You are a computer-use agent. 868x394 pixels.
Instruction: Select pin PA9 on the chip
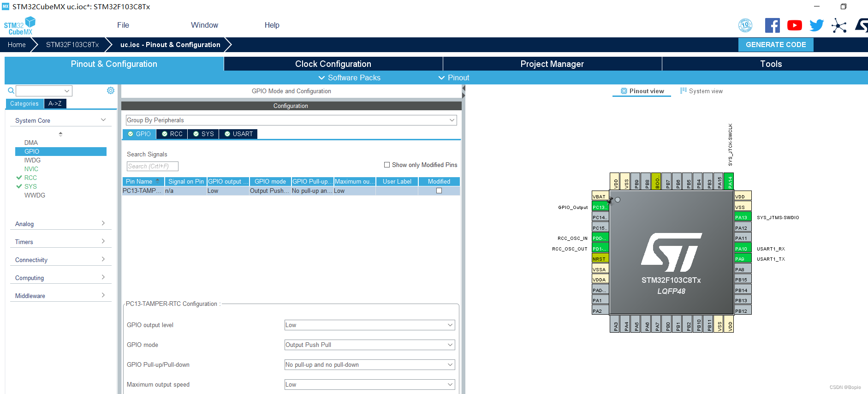coord(743,259)
